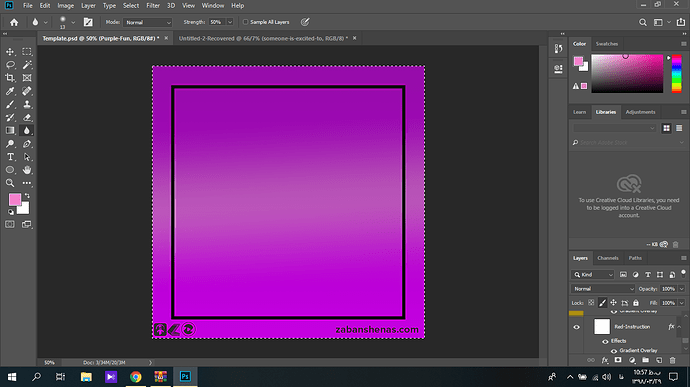Open the Edit Toolbar three-dots menu
Screen dimensions: 690x387
coord(27,183)
